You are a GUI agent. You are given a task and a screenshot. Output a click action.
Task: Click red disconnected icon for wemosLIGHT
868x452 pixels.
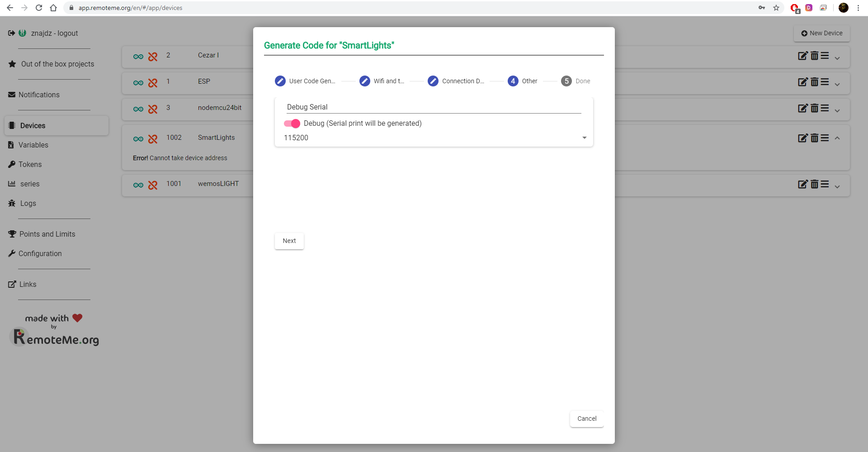tap(153, 185)
